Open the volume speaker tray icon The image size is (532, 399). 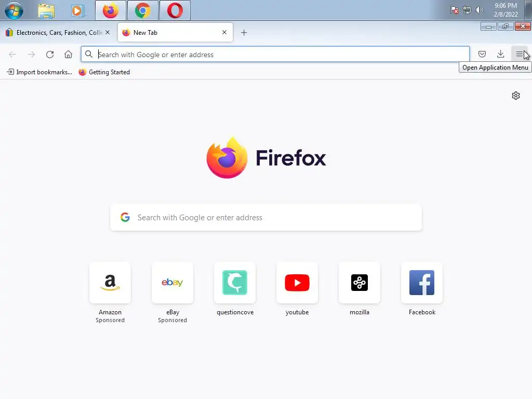click(x=480, y=10)
